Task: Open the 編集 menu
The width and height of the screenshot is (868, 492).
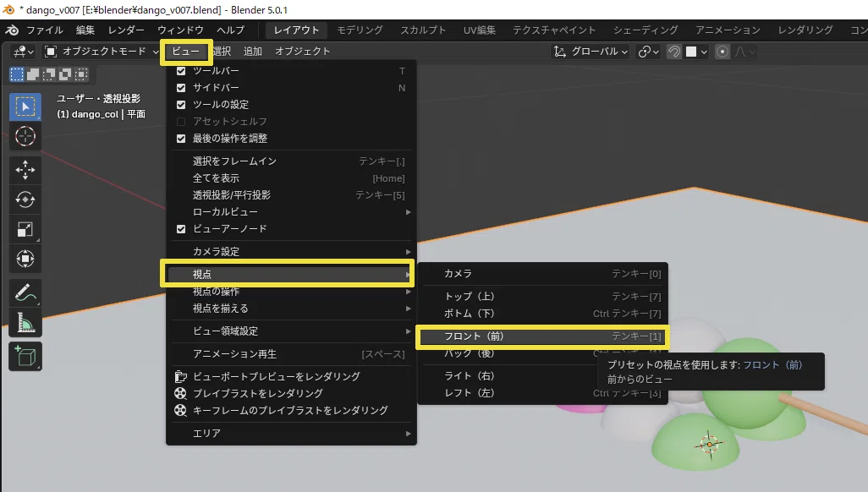Action: point(85,30)
